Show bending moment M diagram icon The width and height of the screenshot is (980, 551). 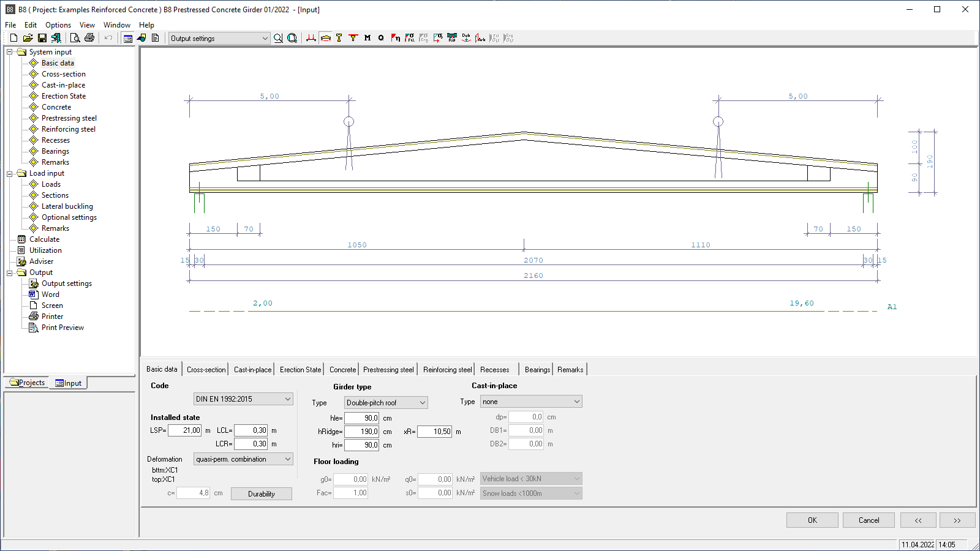point(367,38)
